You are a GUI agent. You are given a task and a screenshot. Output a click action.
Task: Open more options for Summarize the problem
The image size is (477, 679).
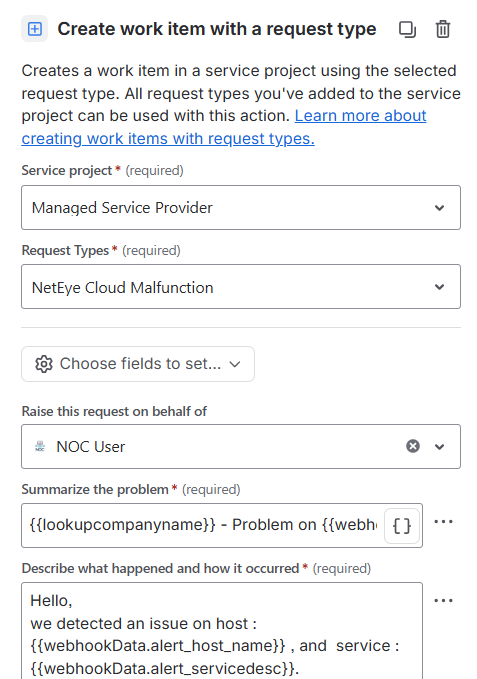pyautogui.click(x=443, y=521)
